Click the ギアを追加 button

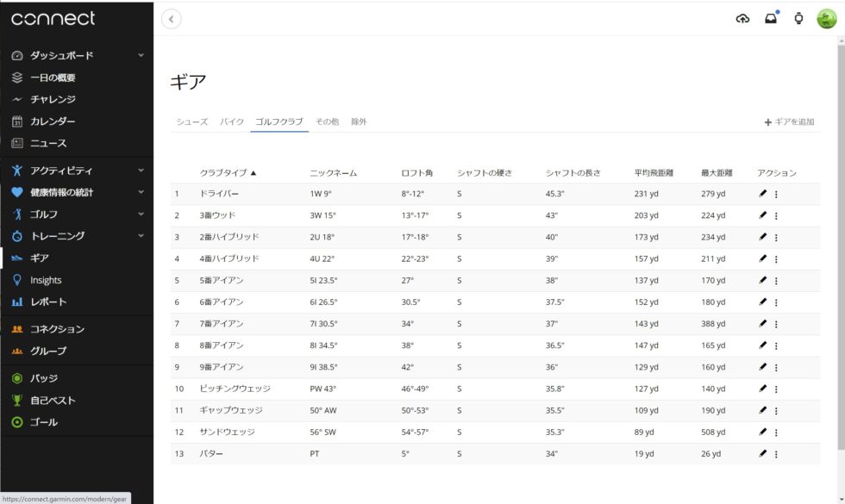coord(789,122)
